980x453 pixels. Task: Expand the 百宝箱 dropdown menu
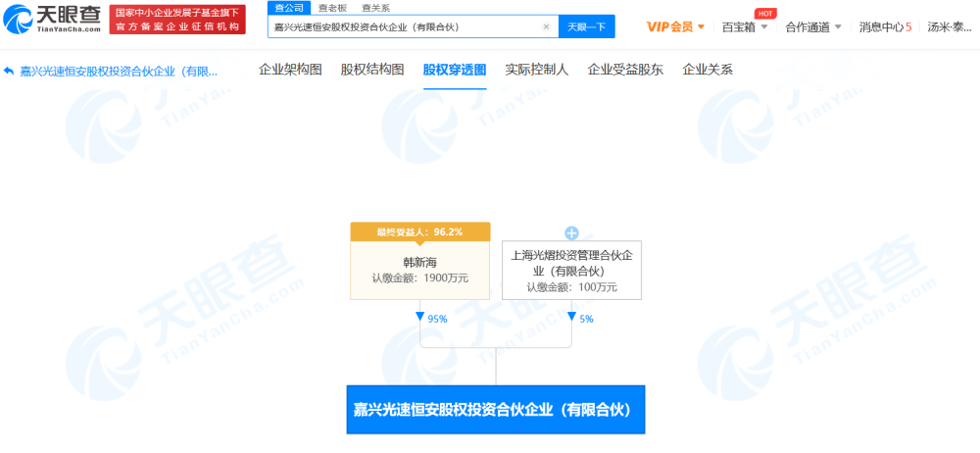[x=745, y=26]
